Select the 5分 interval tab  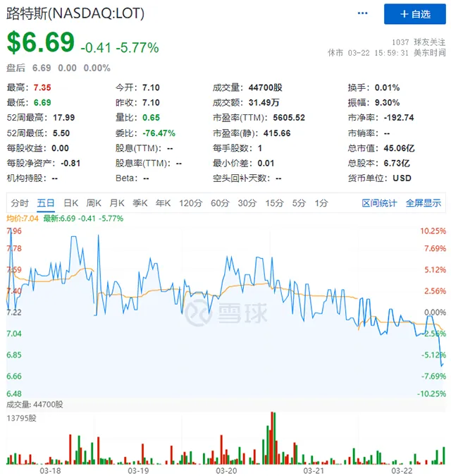tap(299, 203)
